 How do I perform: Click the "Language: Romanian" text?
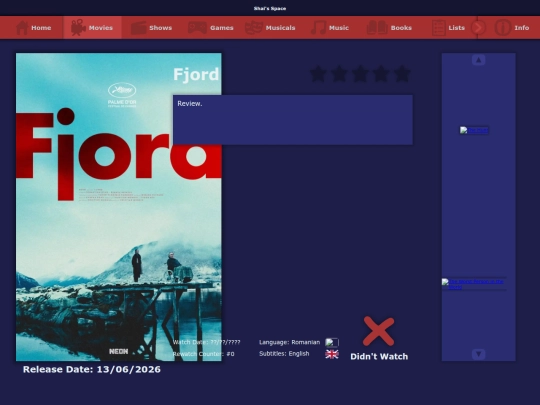tap(290, 342)
